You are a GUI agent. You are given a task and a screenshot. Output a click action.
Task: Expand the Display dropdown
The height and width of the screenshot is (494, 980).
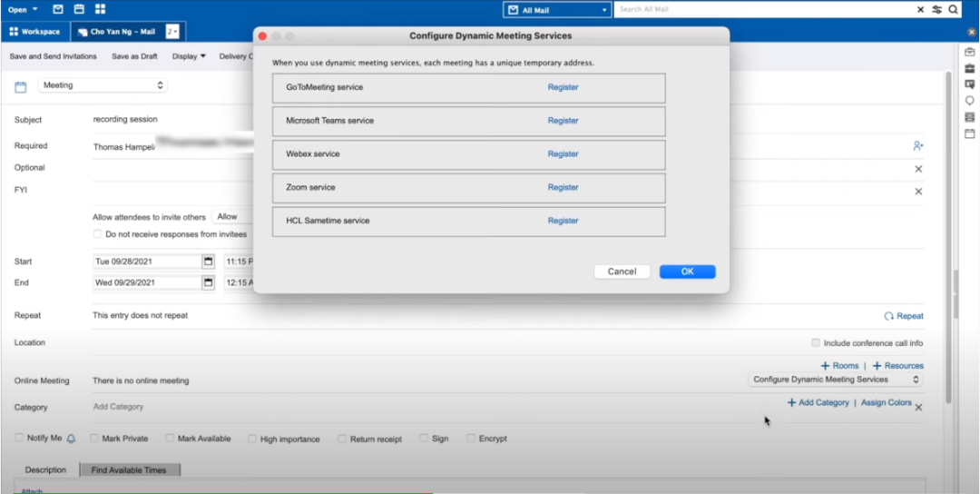click(189, 56)
